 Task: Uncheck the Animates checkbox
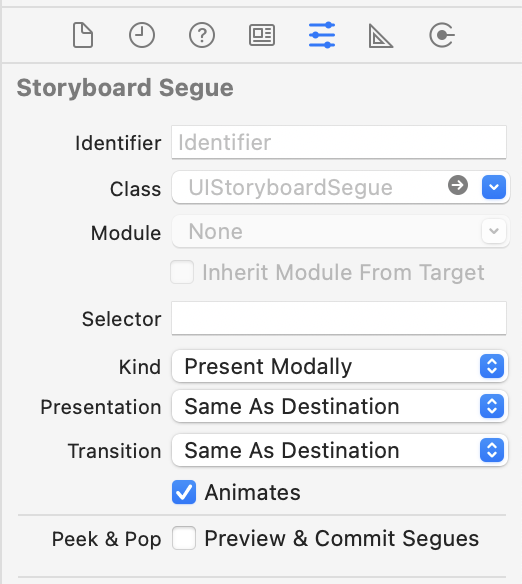[x=184, y=492]
